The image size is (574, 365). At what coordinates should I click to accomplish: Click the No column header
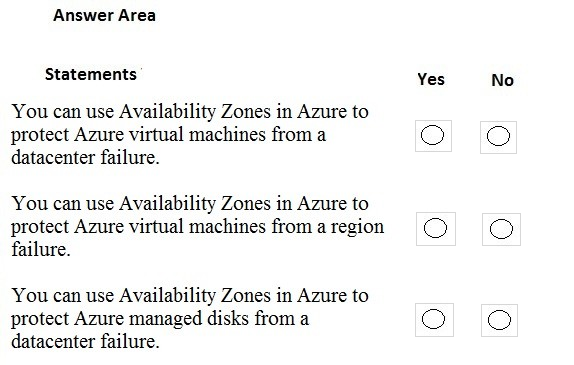click(502, 81)
